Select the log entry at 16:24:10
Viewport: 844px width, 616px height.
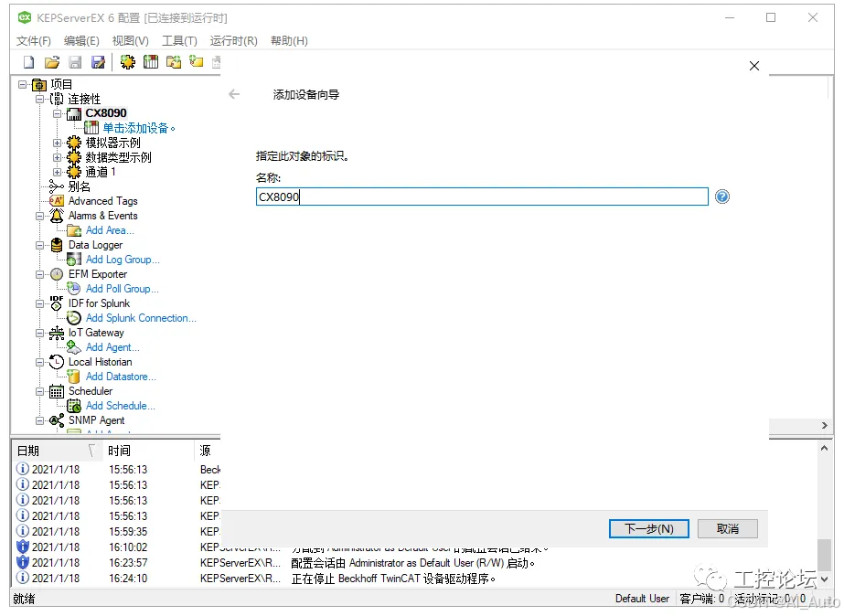[x=414, y=579]
